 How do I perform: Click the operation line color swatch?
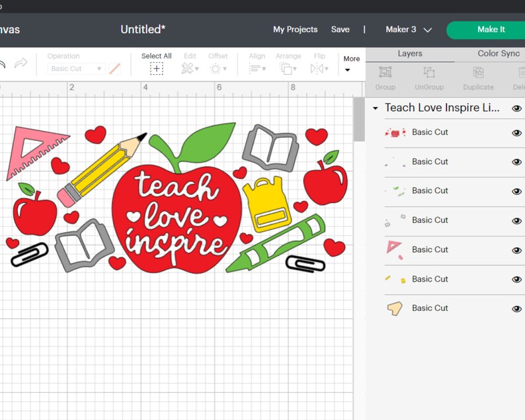(x=115, y=69)
